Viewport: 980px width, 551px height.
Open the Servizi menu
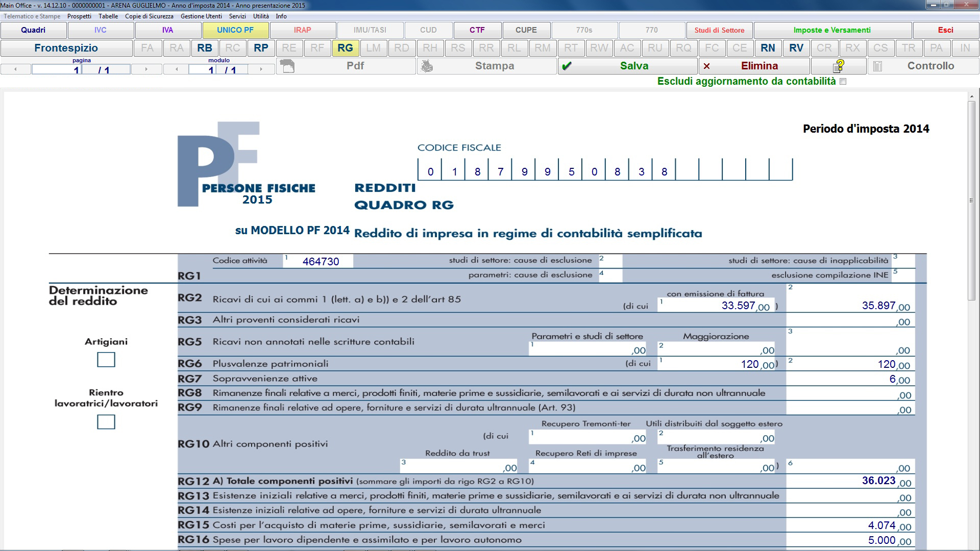click(x=237, y=16)
